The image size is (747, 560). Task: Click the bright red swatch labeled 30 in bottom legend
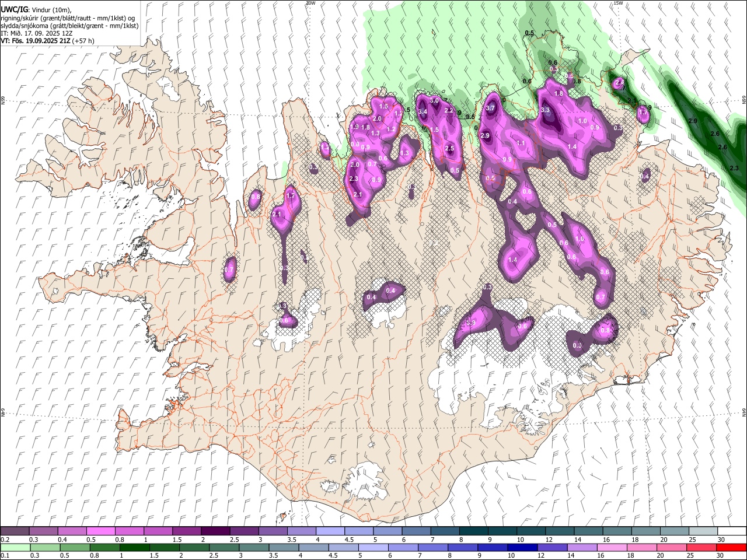731,547
